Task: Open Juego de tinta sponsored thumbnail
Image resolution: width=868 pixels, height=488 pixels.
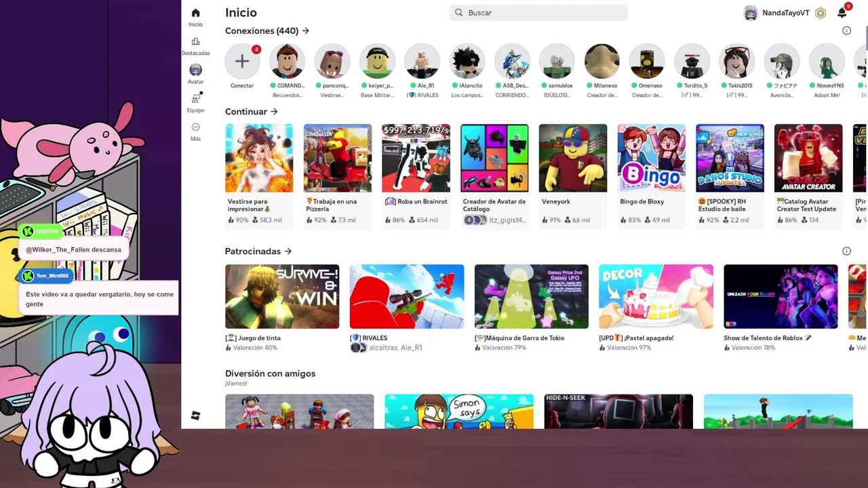Action: click(282, 296)
